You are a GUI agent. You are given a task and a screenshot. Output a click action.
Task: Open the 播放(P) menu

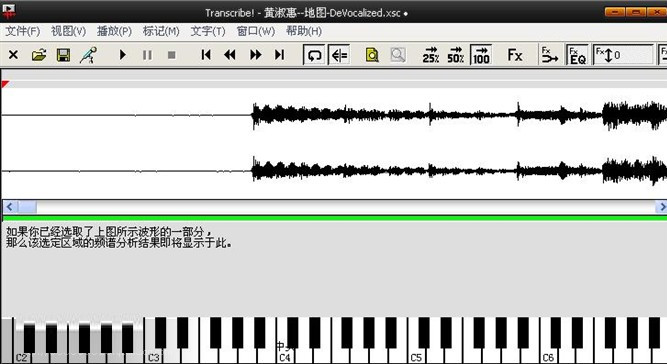coord(114,31)
